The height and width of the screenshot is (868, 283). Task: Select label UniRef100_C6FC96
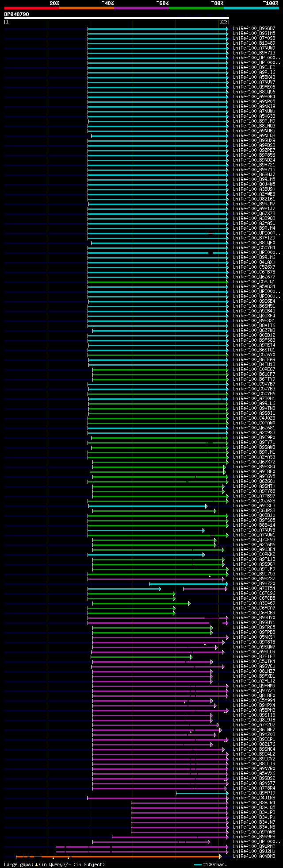point(254,593)
